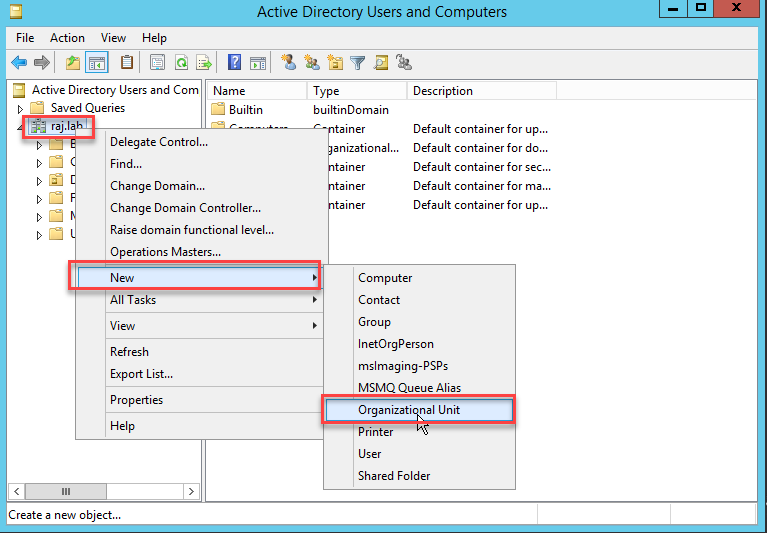The image size is (767, 533).
Task: Select Contact in the New submenu
Action: click(x=419, y=300)
